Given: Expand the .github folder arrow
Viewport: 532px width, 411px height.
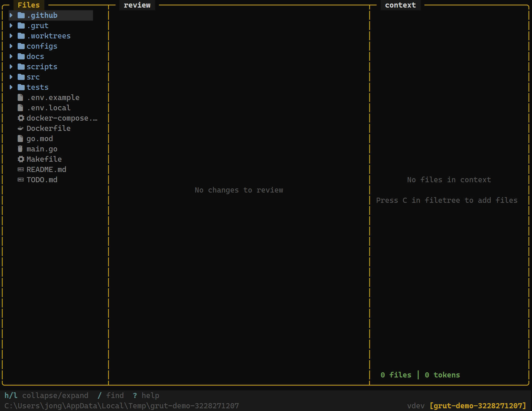Looking at the screenshot, I should pos(11,15).
